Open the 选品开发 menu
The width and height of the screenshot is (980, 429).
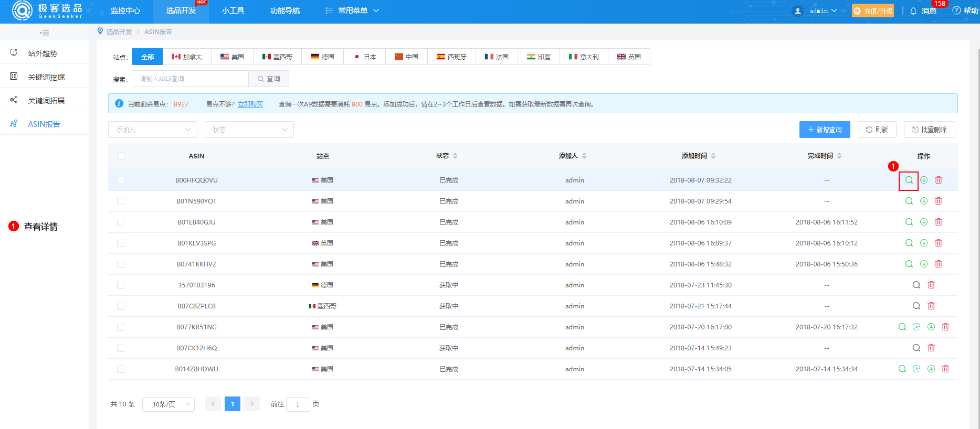(x=181, y=10)
